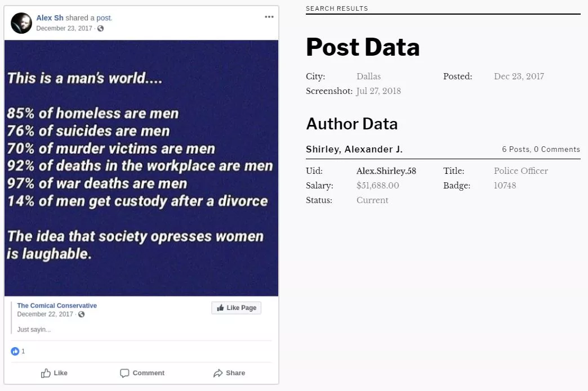Click the Author Data heading

pos(352,124)
